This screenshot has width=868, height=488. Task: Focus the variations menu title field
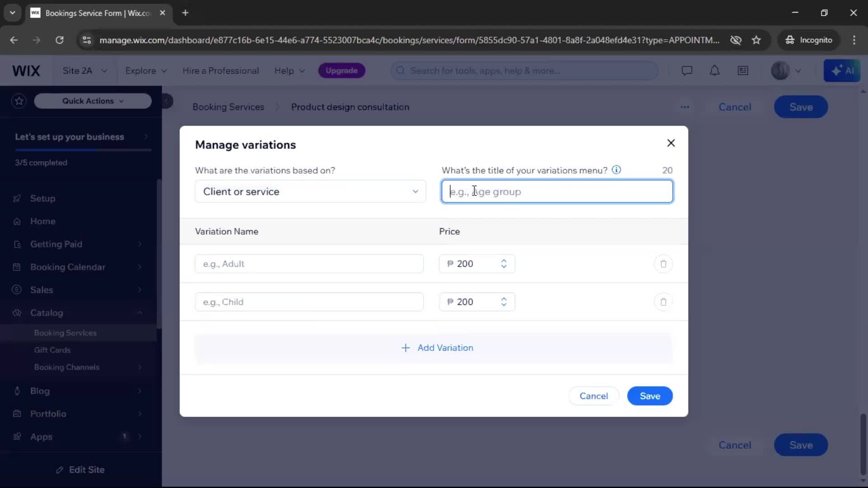557,192
